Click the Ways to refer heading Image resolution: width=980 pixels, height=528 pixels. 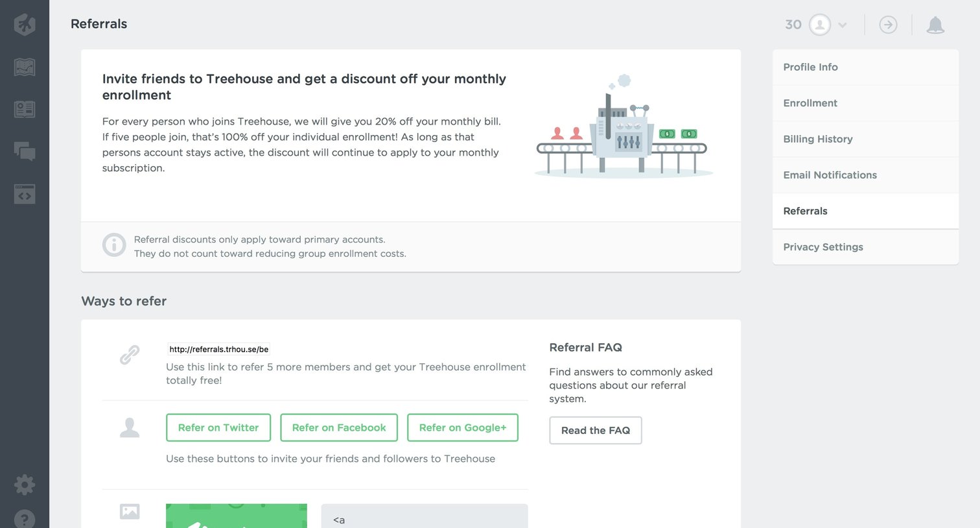[124, 301]
